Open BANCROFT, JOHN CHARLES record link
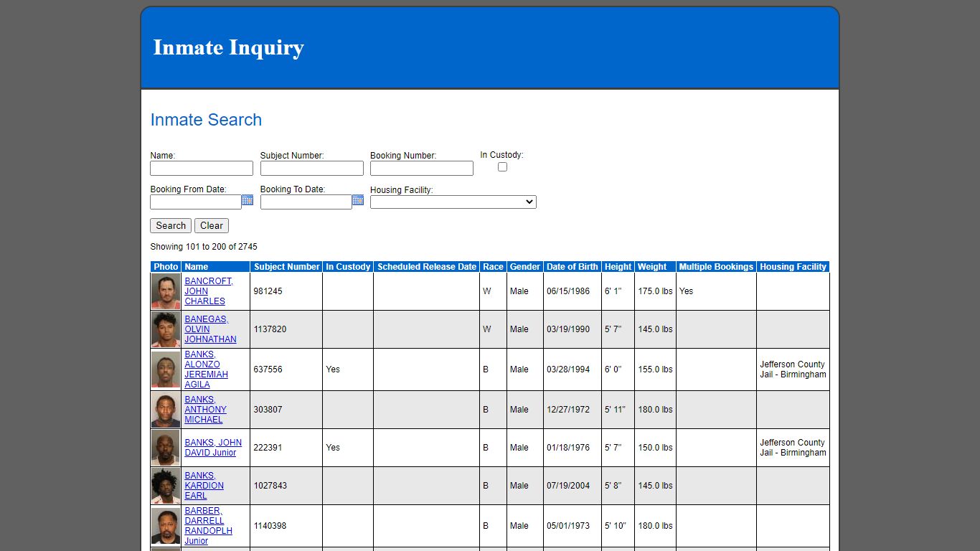This screenshot has width=980, height=551. click(209, 291)
